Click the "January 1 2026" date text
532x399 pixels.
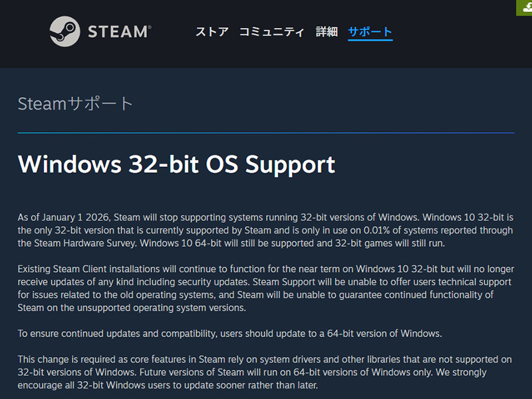(x=73, y=217)
